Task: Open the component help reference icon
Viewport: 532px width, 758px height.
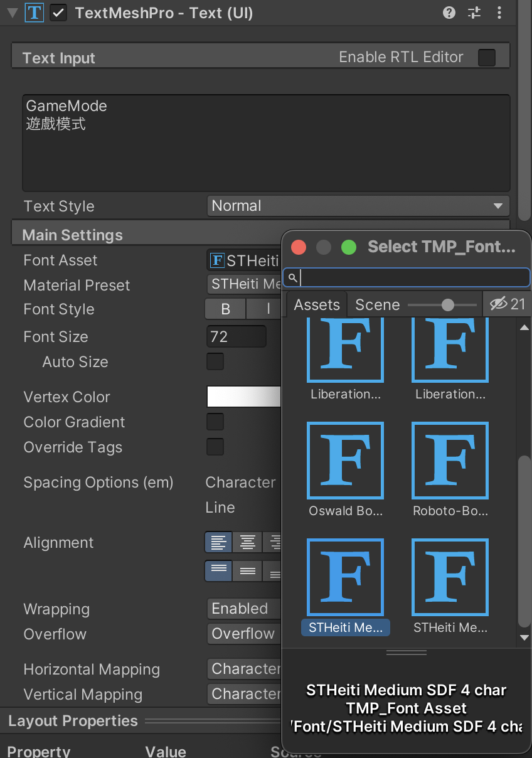Action: (449, 13)
